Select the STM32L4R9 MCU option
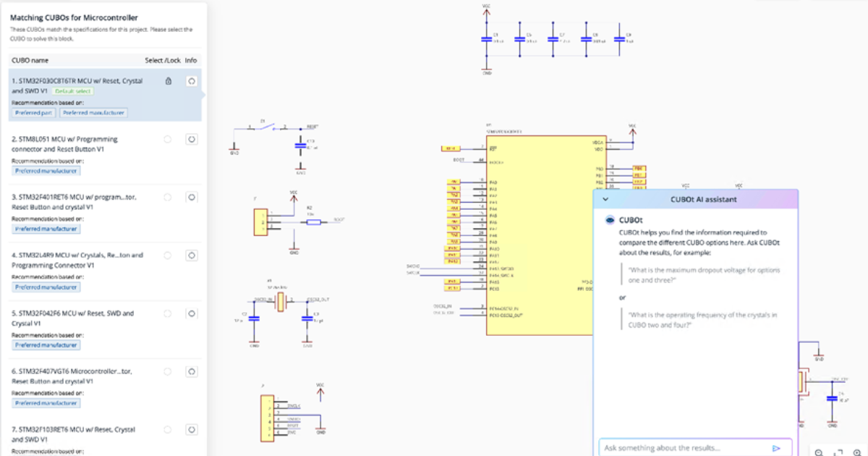 168,255
